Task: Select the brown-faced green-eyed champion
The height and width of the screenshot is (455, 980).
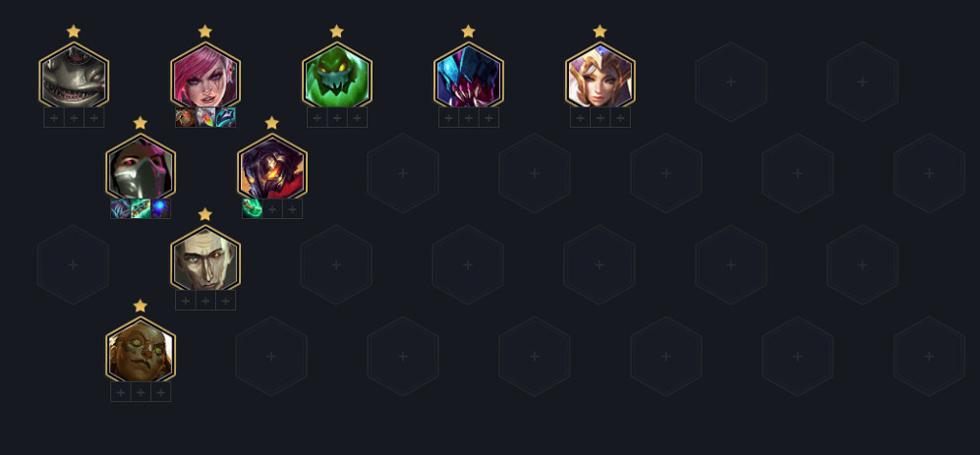Action: [x=141, y=350]
